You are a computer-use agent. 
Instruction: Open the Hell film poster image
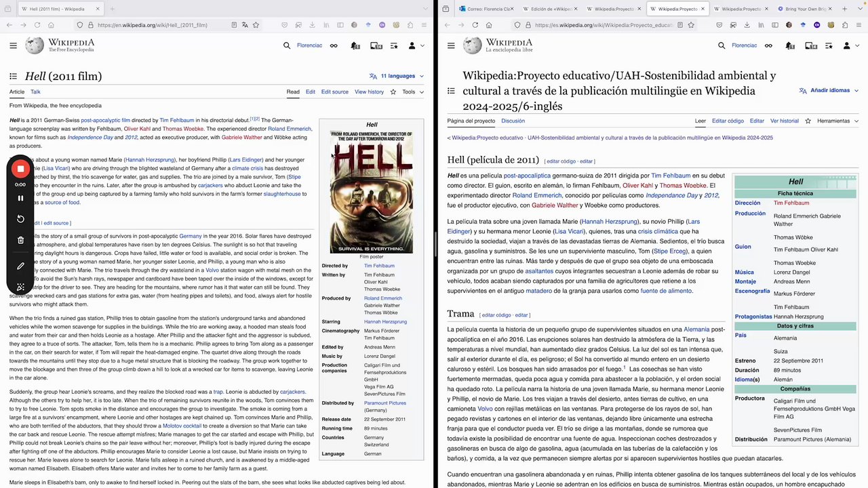pos(372,192)
